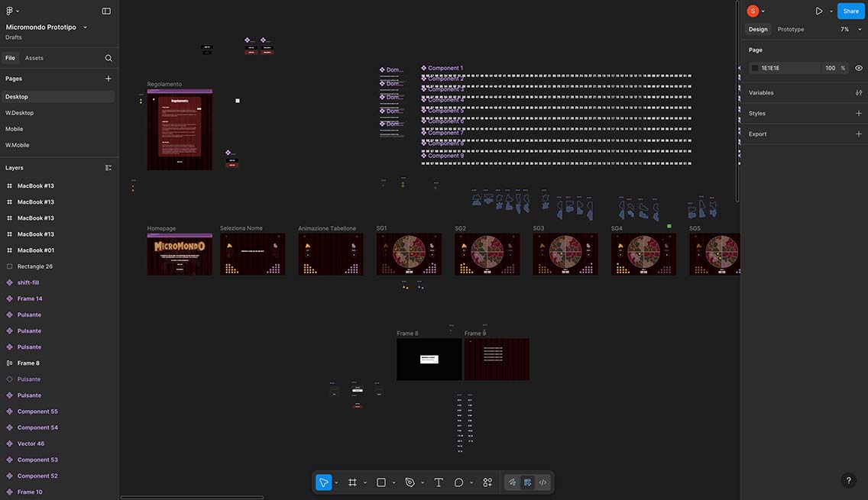The height and width of the screenshot is (500, 868).
Task: Select the Text tool
Action: pos(439,482)
